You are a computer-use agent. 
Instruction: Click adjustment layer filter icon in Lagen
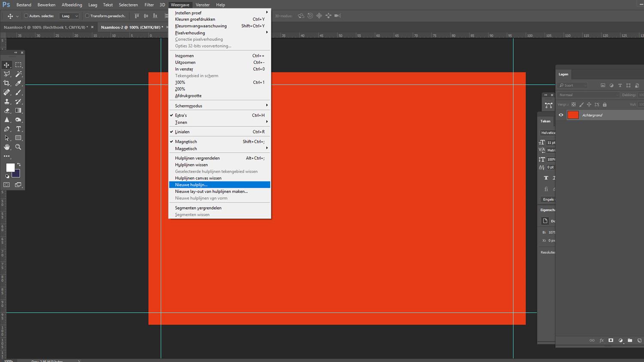coord(611,85)
